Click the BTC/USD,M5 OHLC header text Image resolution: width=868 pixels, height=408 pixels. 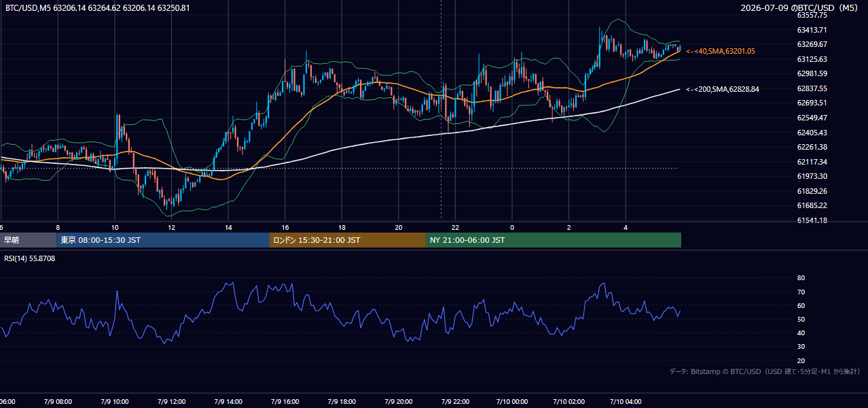point(98,8)
